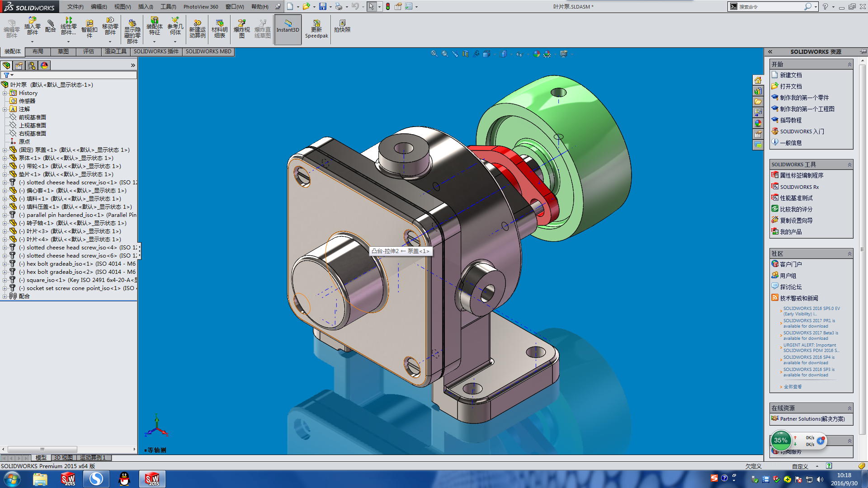Screen dimensions: 868x488
Task: Click Zoom to Fit in view toolbar
Action: tap(434, 54)
